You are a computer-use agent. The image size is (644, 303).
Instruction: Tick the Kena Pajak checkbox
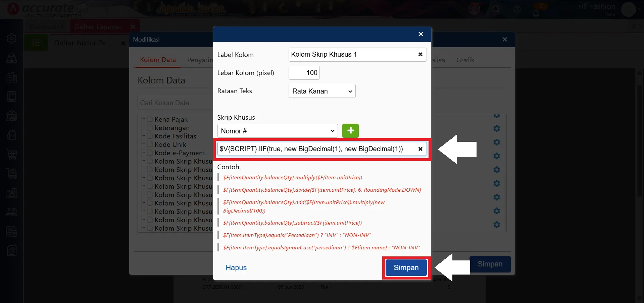[150, 119]
